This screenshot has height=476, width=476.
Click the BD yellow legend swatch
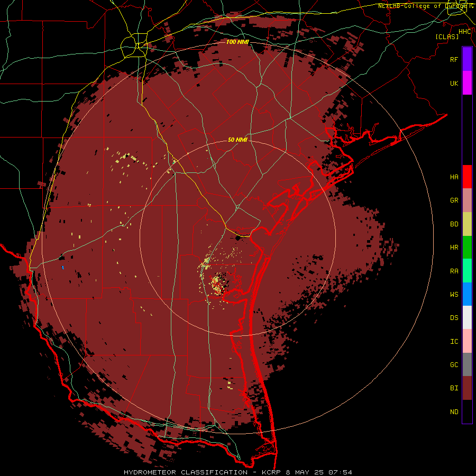tap(467, 224)
